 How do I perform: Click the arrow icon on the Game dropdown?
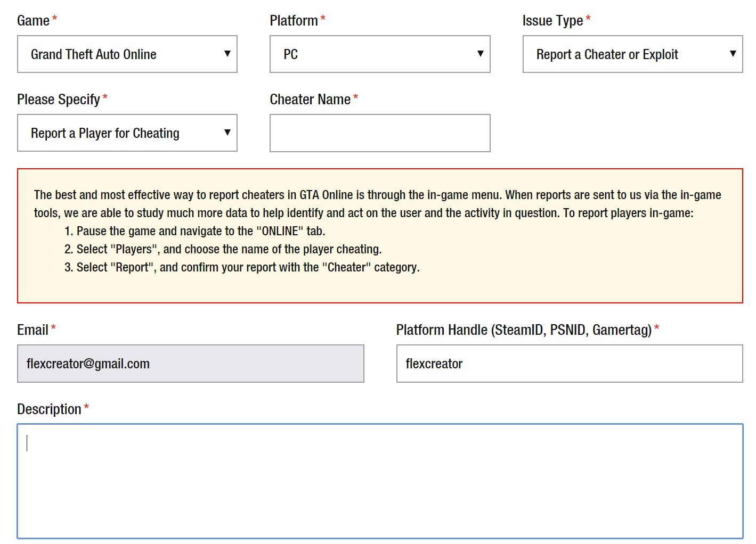[227, 54]
